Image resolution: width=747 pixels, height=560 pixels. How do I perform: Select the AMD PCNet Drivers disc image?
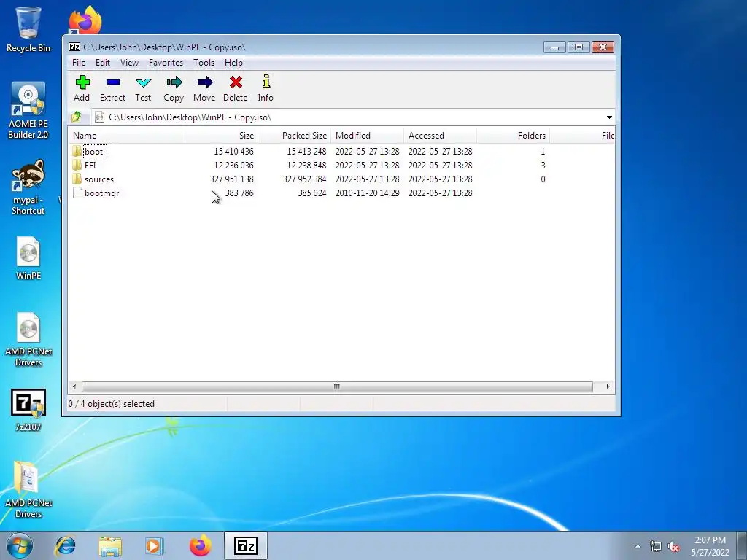tap(28, 340)
